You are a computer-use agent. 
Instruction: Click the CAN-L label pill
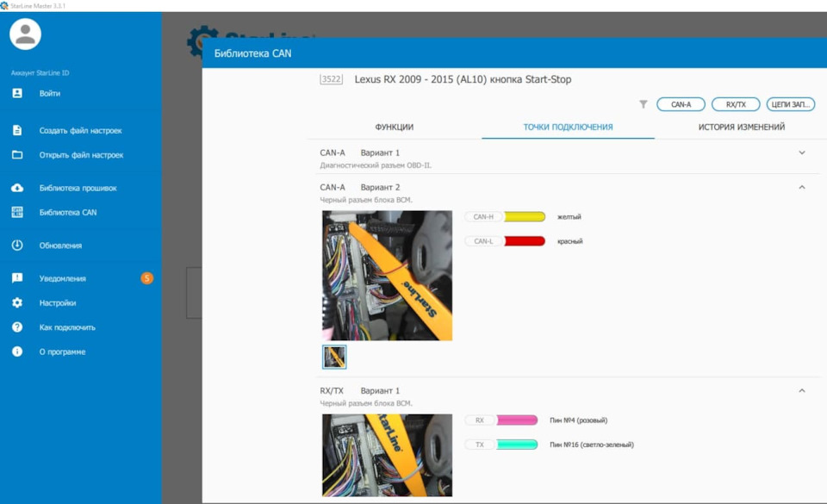point(483,241)
